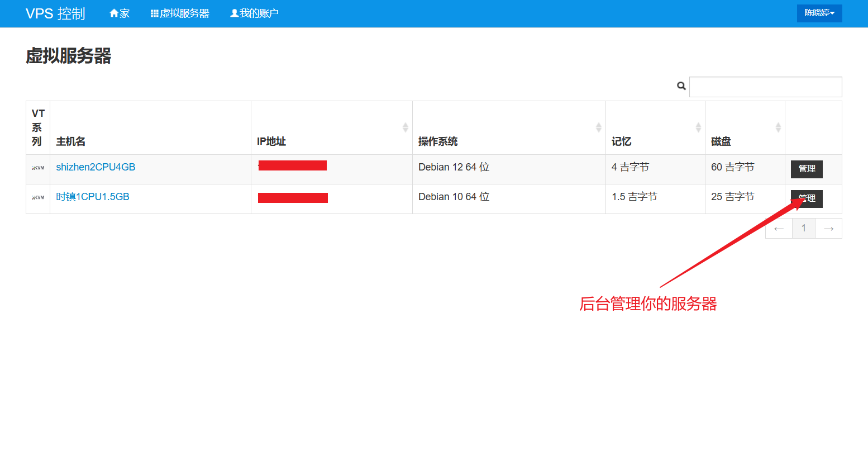This screenshot has height=474, width=868.
Task: Focus the server search input field
Action: (765, 87)
